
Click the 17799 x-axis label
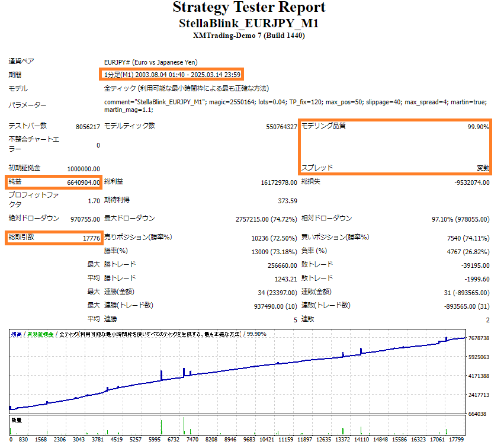tap(456, 439)
